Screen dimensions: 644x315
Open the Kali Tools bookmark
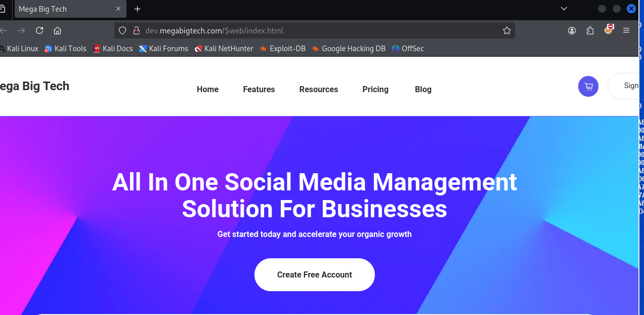65,49
